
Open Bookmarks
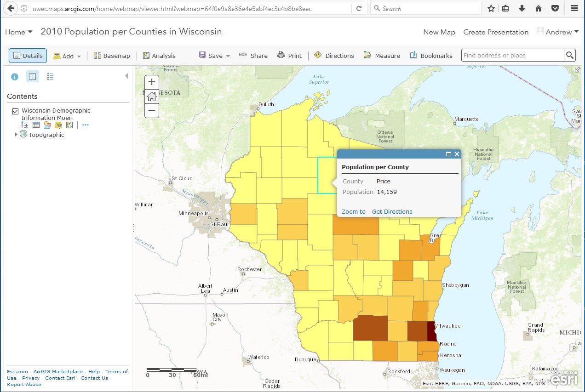pos(431,56)
